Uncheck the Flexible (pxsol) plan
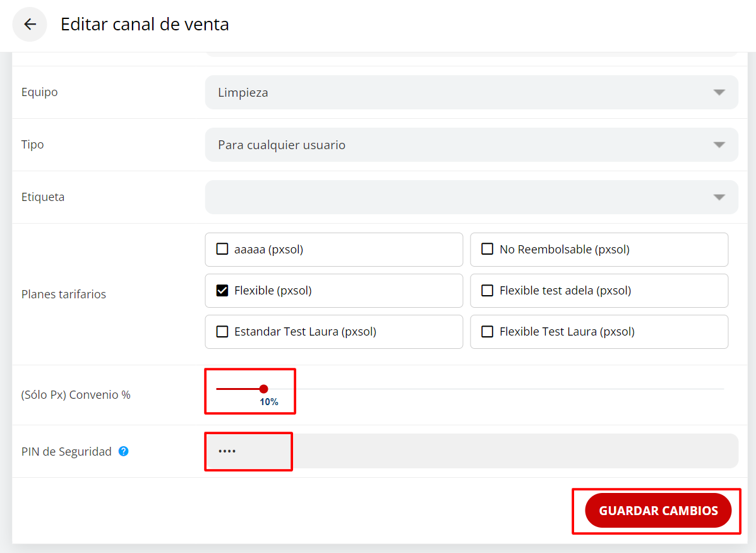The image size is (756, 553). click(222, 291)
